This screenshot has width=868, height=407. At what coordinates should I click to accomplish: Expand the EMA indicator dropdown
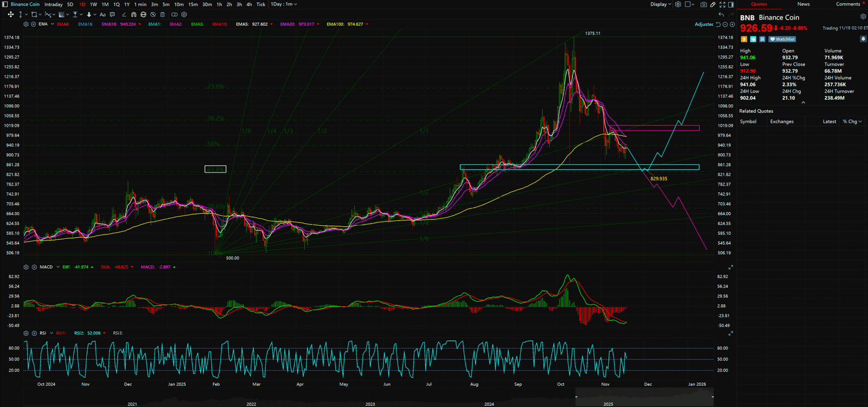(x=52, y=24)
